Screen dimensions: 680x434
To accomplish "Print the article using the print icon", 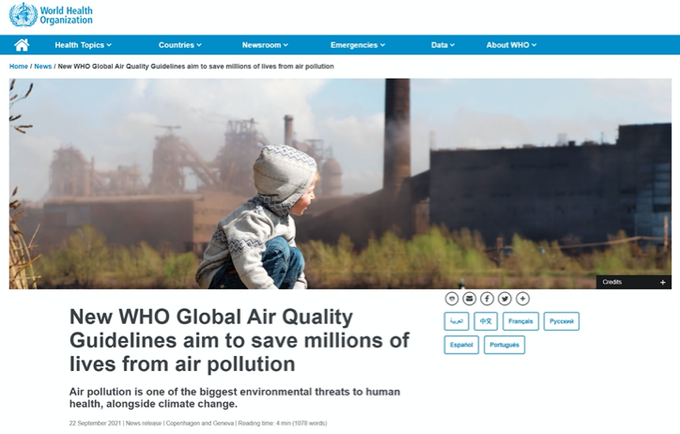I will [x=452, y=298].
